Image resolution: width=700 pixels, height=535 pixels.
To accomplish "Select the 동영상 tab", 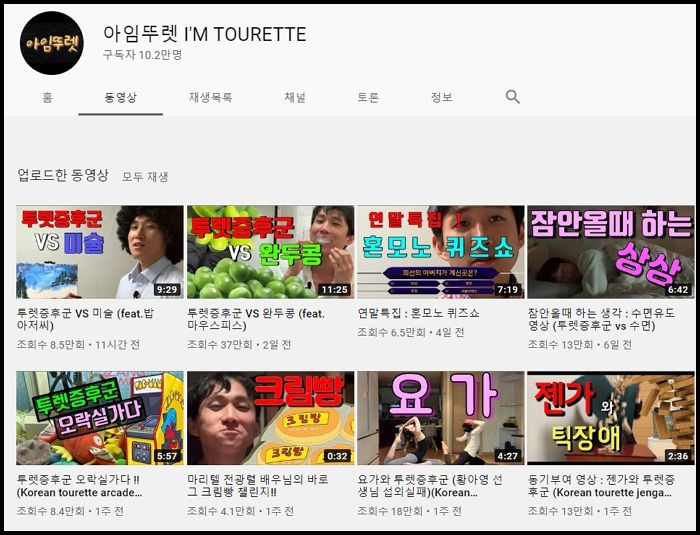I will coord(121,97).
